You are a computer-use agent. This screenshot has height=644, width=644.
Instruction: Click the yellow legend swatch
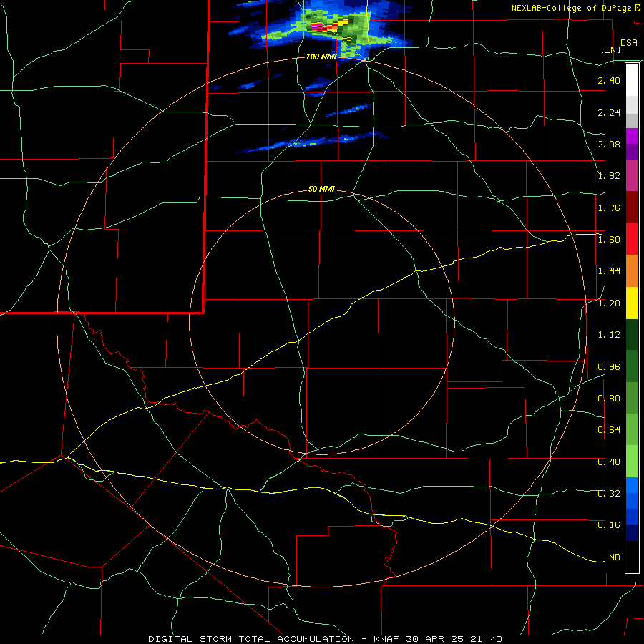(x=632, y=303)
